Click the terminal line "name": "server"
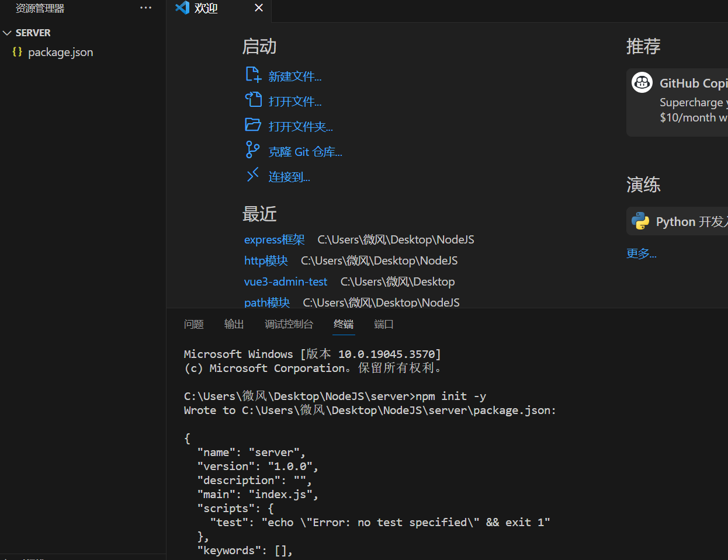Screen dimensions: 728x560 pyautogui.click(x=252, y=453)
